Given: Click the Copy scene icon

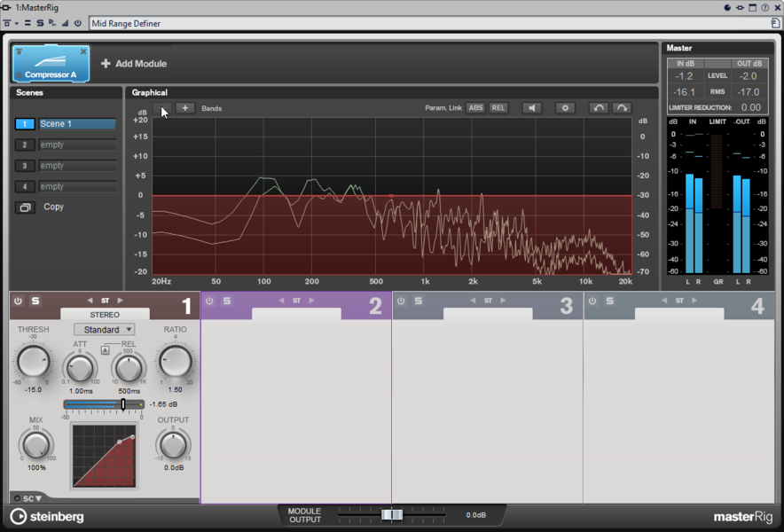Looking at the screenshot, I should coord(25,207).
